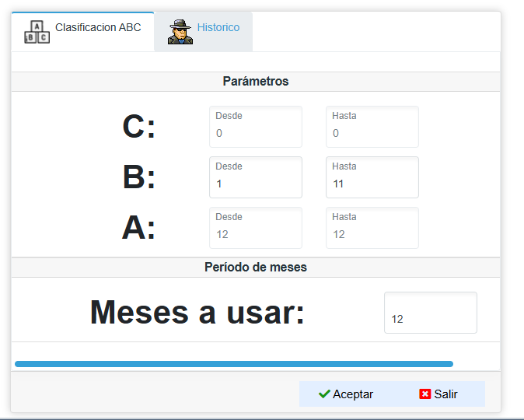Select the A Desde field showing 12
The width and height of the screenshot is (524, 420).
point(256,228)
